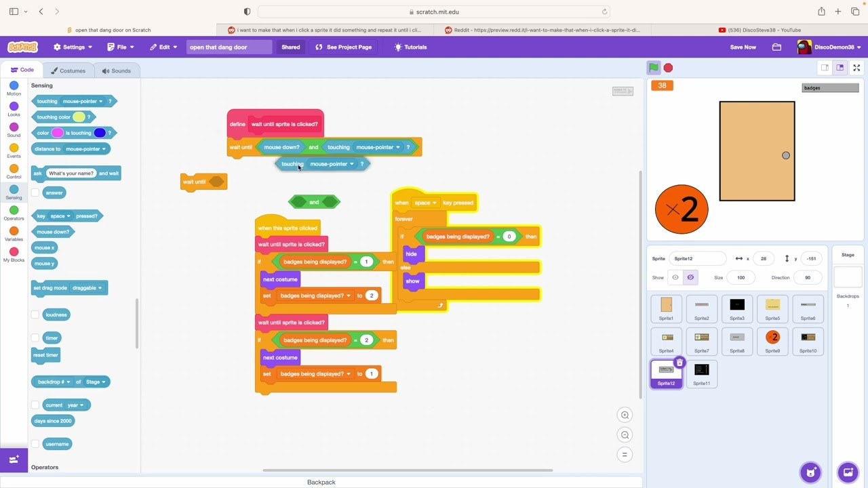
Task: Switch to Reddit browser tab
Action: pos(542,30)
